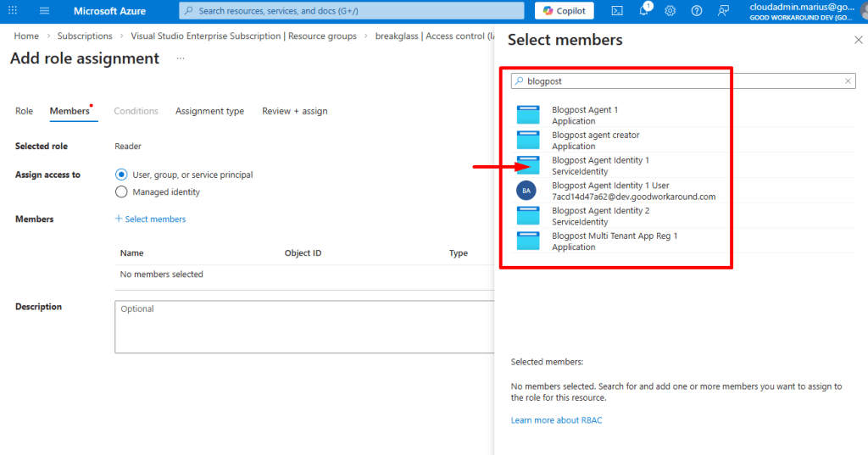Open the Azure portal hamburger menu
868x455 pixels.
[x=44, y=11]
